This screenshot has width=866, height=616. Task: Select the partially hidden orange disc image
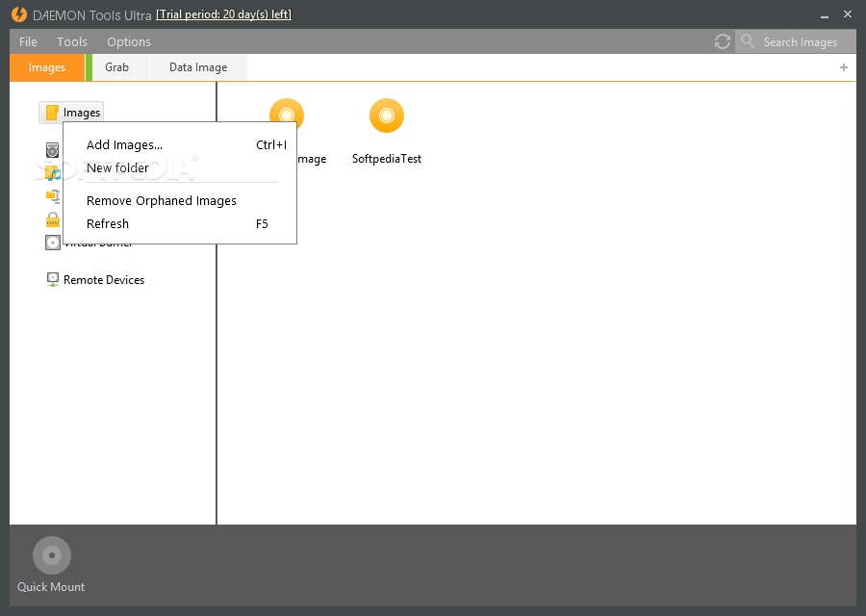[x=287, y=110]
